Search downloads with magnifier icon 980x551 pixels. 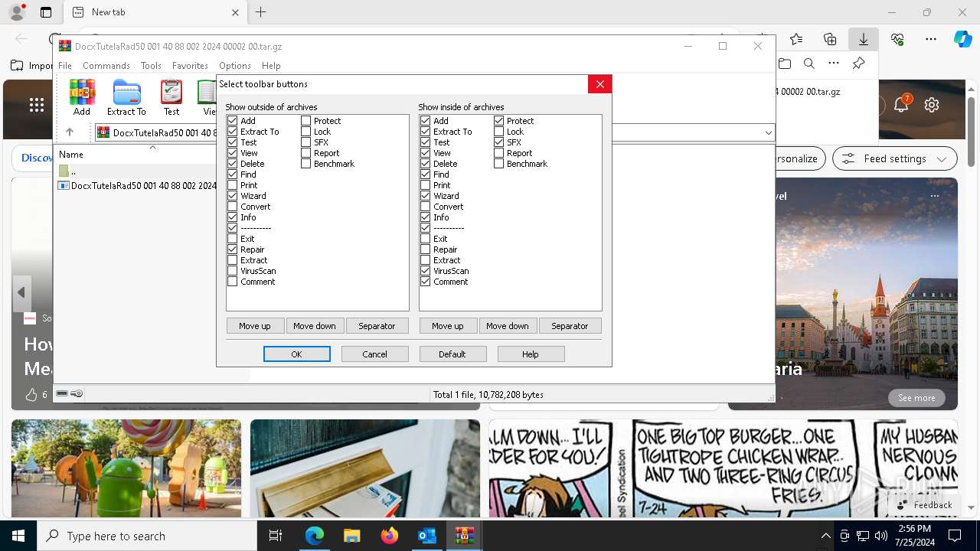pos(808,64)
